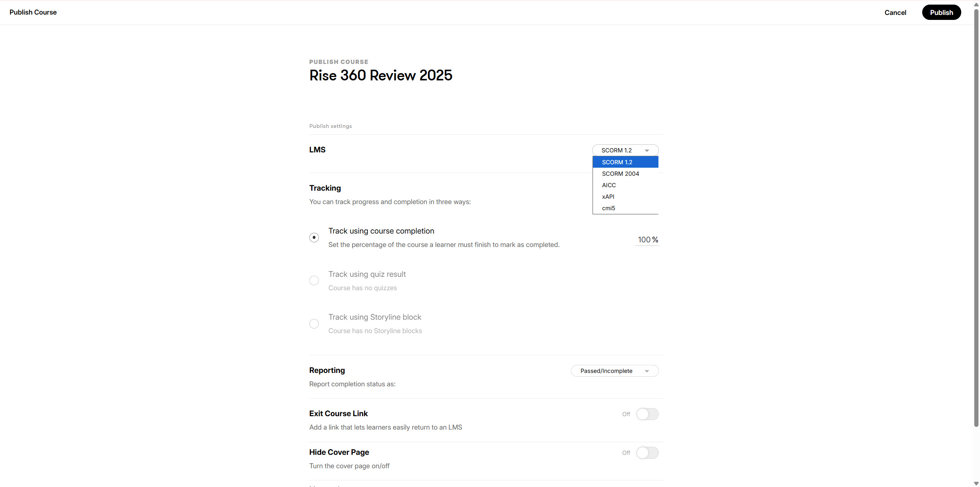Click the vertical scrollbar thumb

(x=976, y=218)
